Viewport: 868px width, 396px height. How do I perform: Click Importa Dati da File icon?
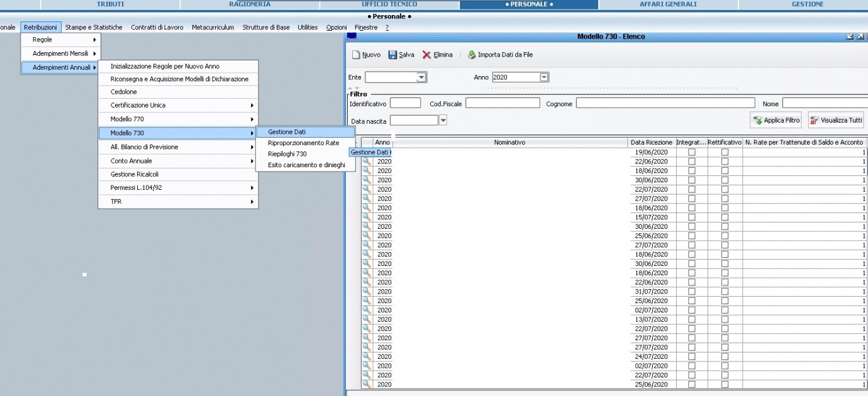[x=472, y=55]
